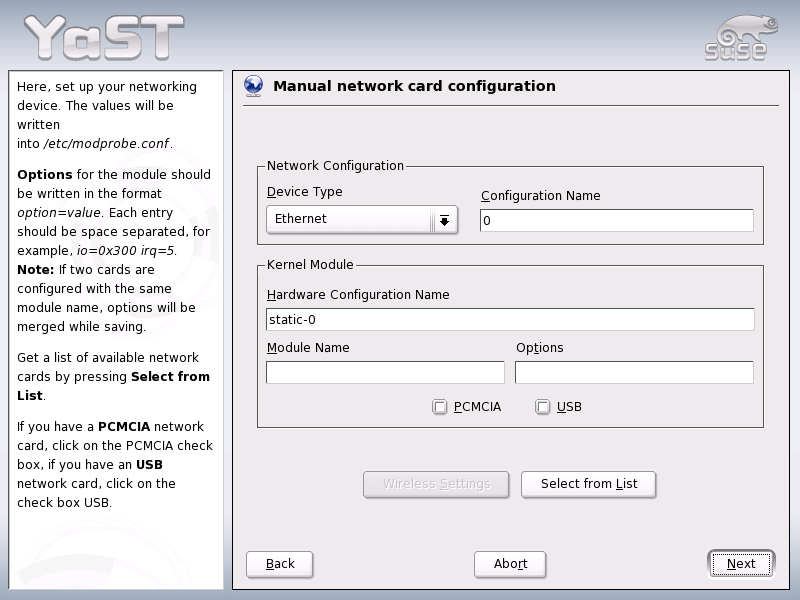Click the Configuration Name field showing 0
800x600 pixels.
click(x=616, y=219)
